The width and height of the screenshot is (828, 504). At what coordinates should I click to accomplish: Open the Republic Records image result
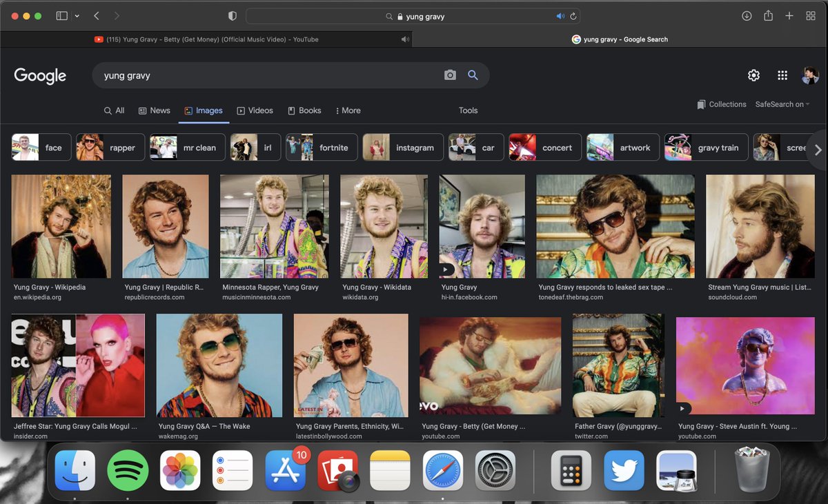point(165,226)
